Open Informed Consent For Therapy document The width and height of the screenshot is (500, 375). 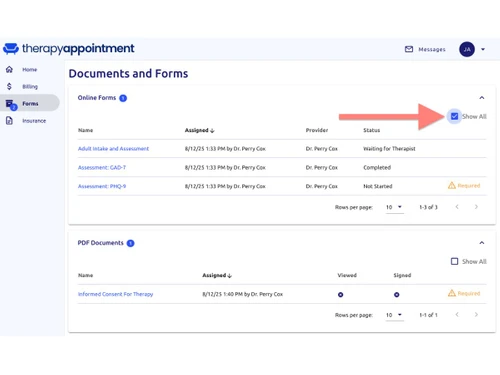pos(115,294)
